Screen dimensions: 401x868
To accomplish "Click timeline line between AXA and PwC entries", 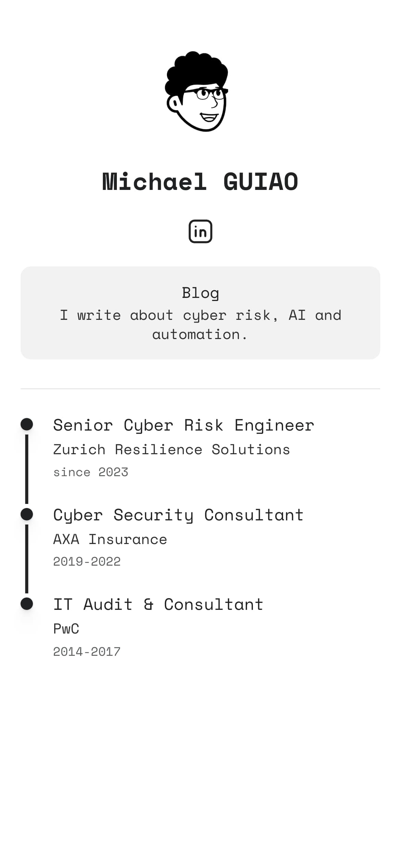I will (x=27, y=559).
